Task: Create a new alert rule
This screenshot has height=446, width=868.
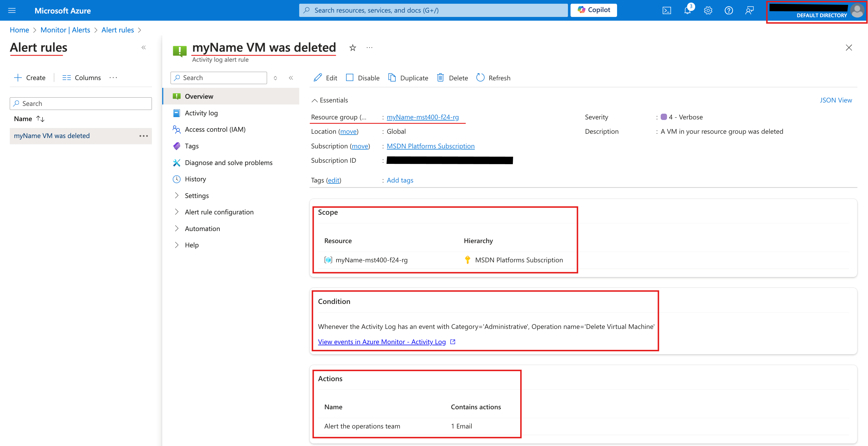Action: (30, 77)
